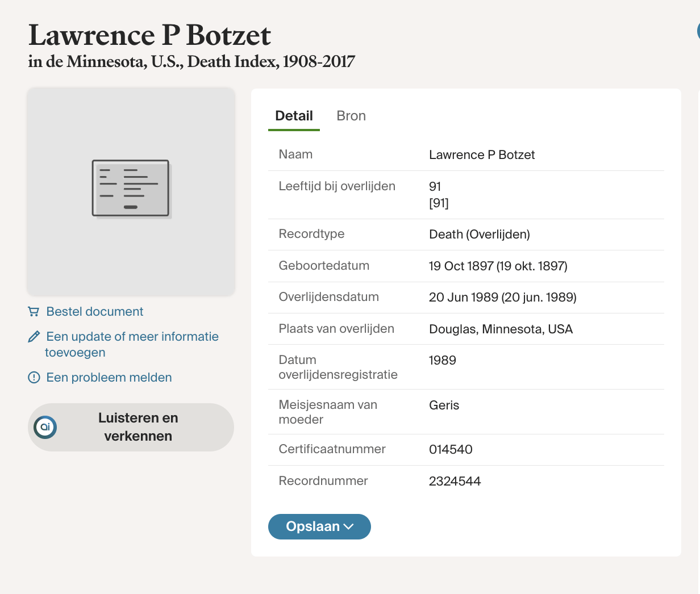This screenshot has width=700, height=594.
Task: Click the mother's maiden name Geris
Action: click(444, 405)
